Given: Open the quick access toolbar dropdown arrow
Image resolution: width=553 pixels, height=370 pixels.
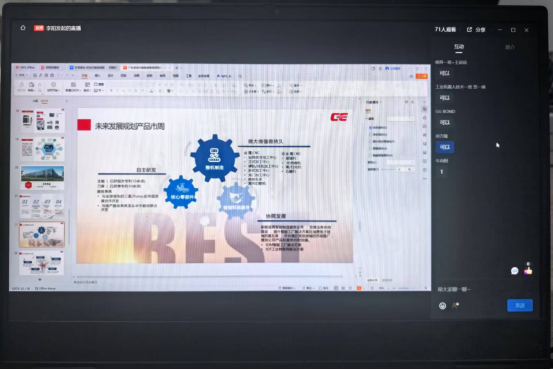Looking at the screenshot, I should click(73, 75).
